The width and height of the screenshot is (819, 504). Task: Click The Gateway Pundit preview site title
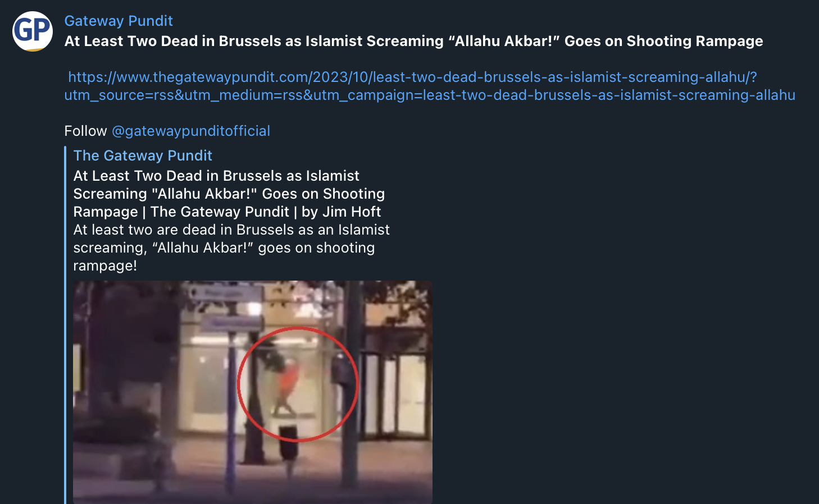coord(143,155)
